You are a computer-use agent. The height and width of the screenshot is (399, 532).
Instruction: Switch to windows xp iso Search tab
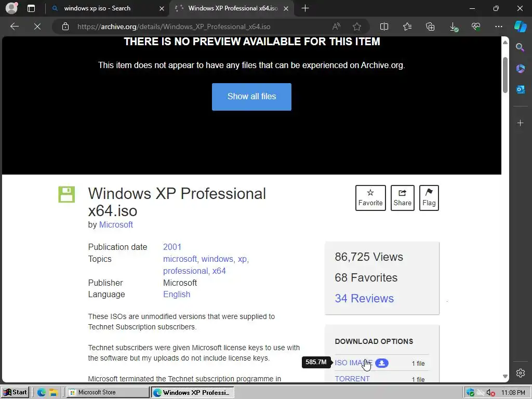pyautogui.click(x=107, y=8)
